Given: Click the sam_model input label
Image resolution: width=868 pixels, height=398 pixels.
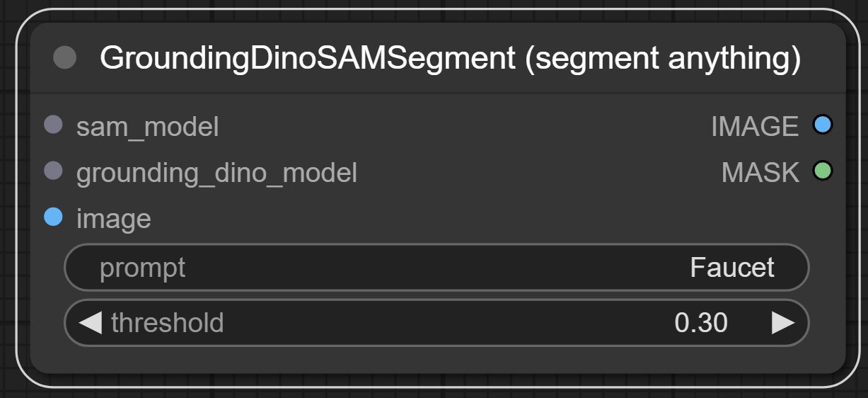Looking at the screenshot, I should (x=147, y=127).
